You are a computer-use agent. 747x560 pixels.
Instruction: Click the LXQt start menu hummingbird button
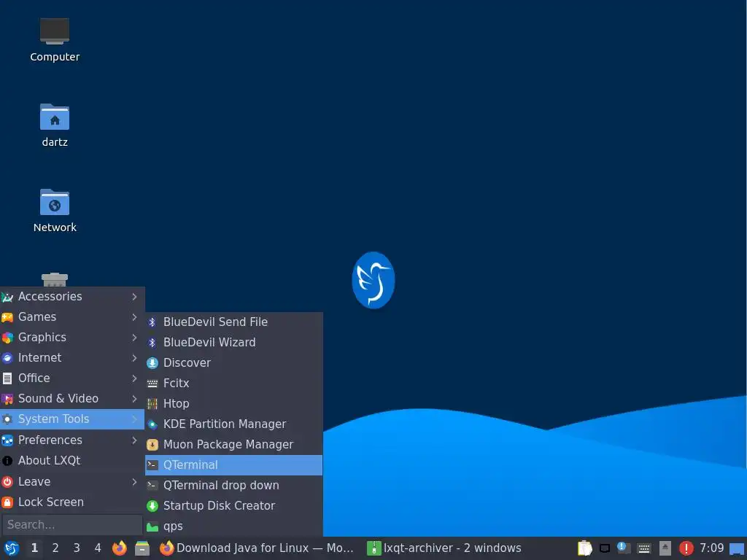pyautogui.click(x=11, y=548)
